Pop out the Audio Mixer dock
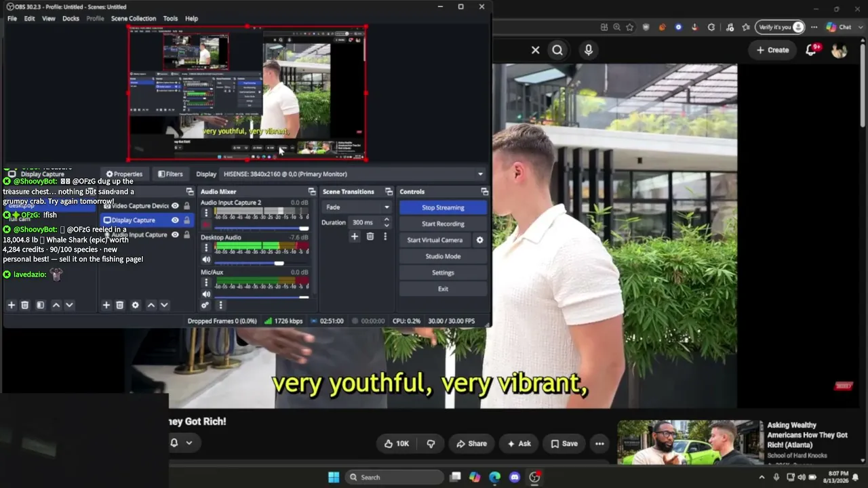 pos(312,192)
